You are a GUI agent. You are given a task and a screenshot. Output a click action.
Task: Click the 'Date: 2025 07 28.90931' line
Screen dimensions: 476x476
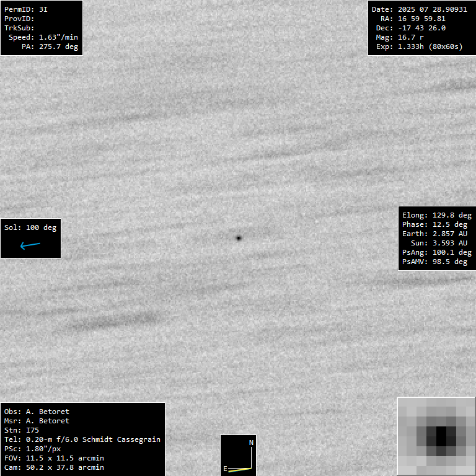click(419, 9)
